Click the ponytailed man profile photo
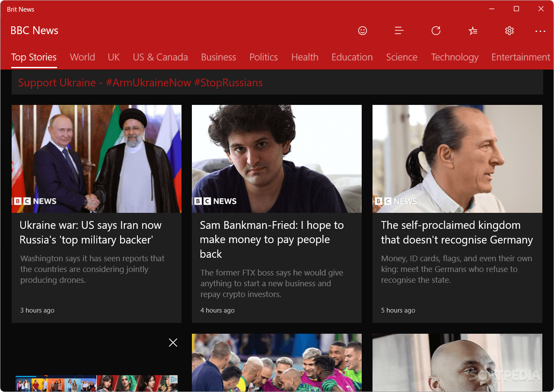 [457, 159]
